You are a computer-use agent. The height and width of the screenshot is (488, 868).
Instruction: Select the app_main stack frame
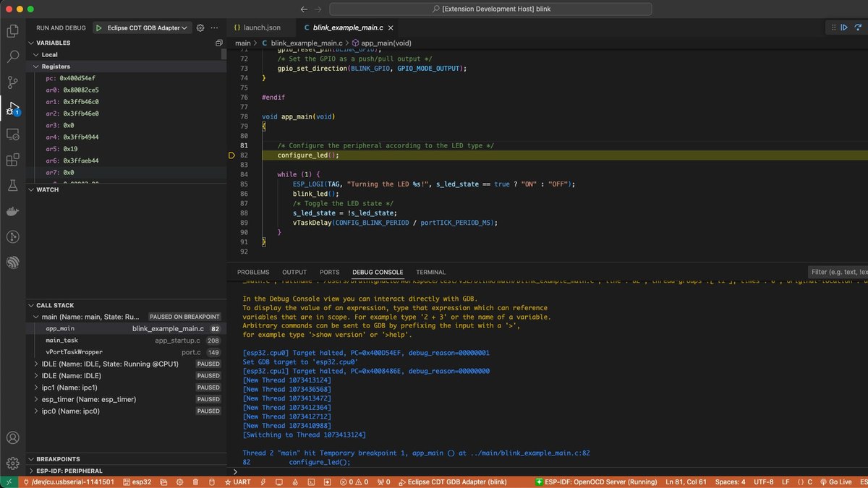coord(127,328)
